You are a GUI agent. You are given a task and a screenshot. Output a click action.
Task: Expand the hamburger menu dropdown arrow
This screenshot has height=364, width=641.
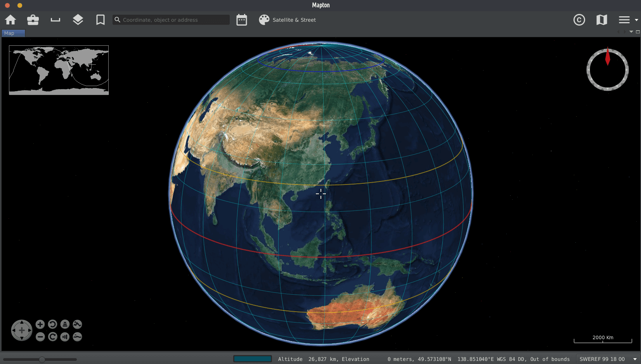pyautogui.click(x=636, y=20)
